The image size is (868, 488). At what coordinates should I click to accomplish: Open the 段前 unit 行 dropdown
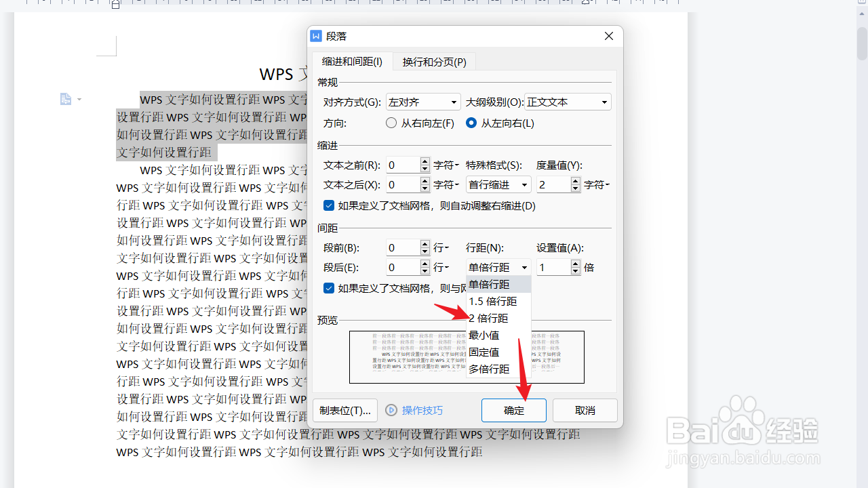pyautogui.click(x=441, y=247)
